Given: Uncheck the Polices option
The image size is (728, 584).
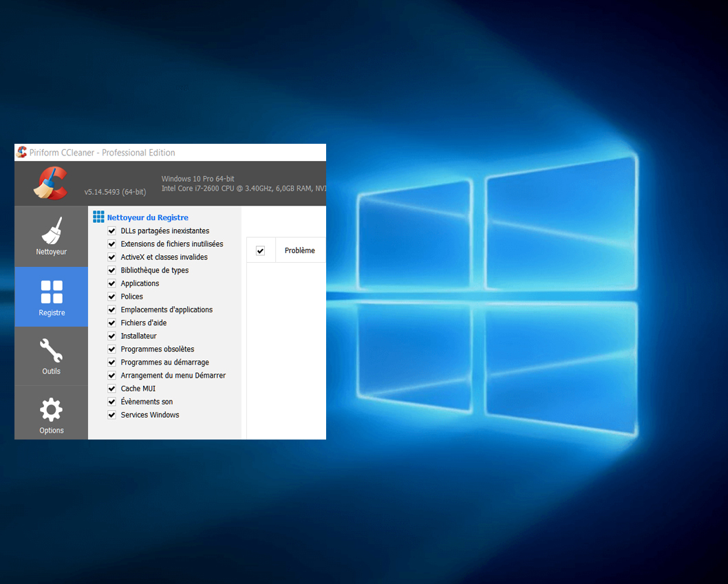Looking at the screenshot, I should [x=112, y=296].
